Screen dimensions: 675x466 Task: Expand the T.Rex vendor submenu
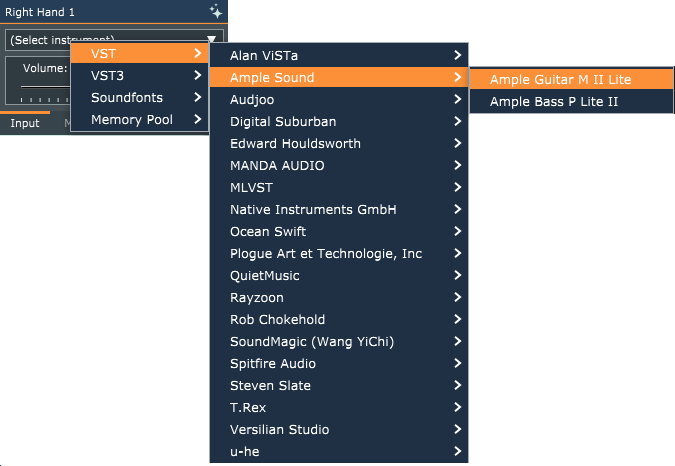coord(339,407)
